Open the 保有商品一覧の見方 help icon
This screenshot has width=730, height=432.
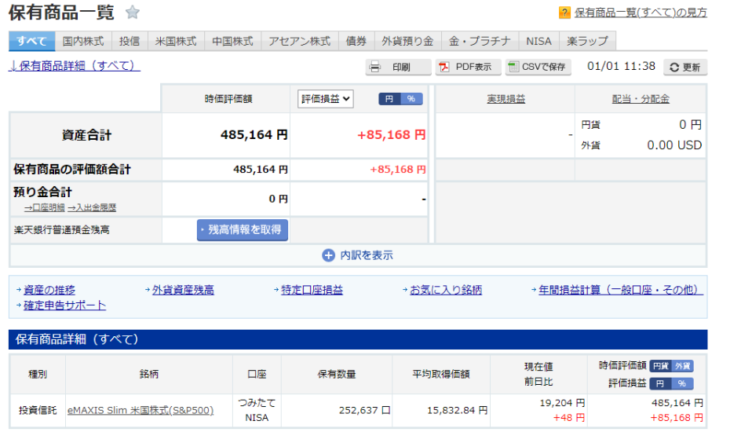[565, 13]
